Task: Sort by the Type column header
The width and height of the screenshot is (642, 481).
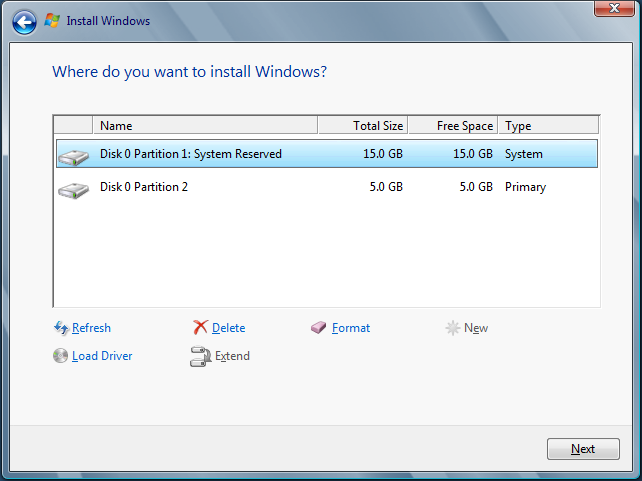Action: click(548, 126)
